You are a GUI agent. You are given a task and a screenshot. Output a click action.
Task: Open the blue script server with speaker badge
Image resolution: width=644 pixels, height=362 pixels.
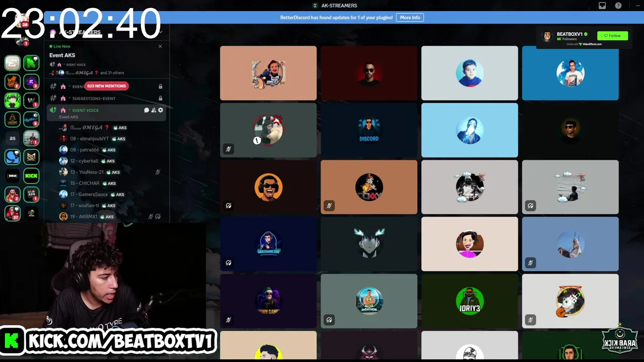[31, 119]
